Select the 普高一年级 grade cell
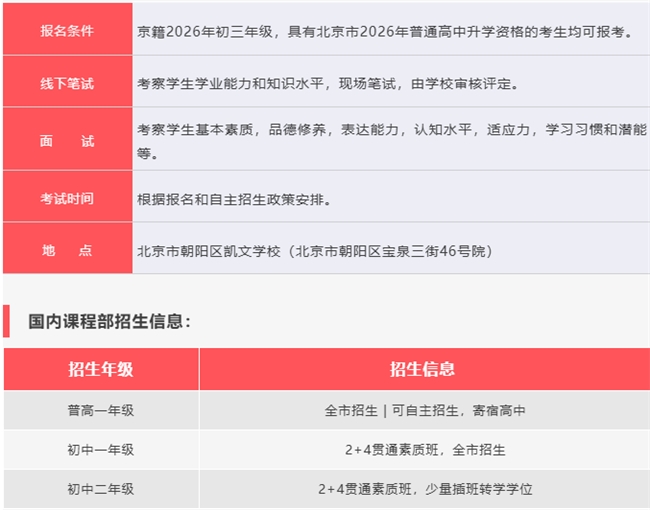Screen dimensions: 650x510 tap(101, 410)
